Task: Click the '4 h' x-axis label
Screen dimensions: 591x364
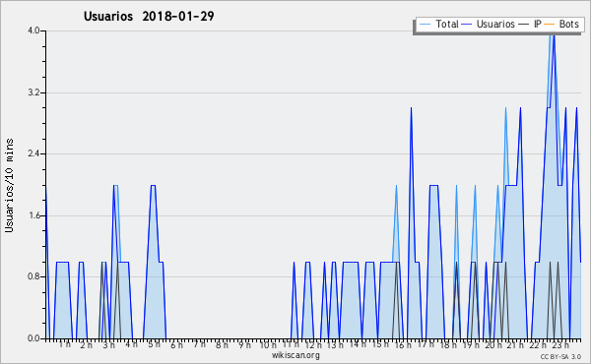Action: pos(132,344)
